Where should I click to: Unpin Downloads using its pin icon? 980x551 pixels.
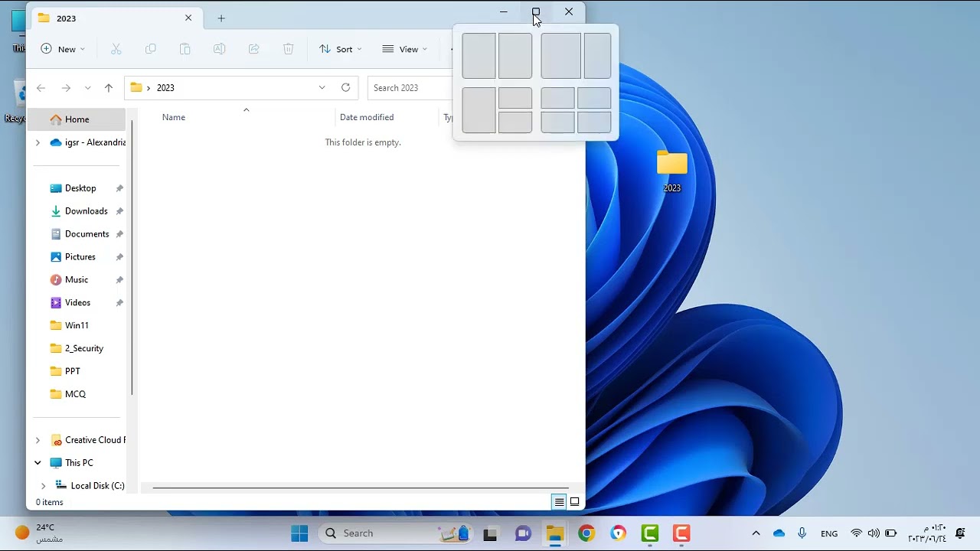coord(119,211)
